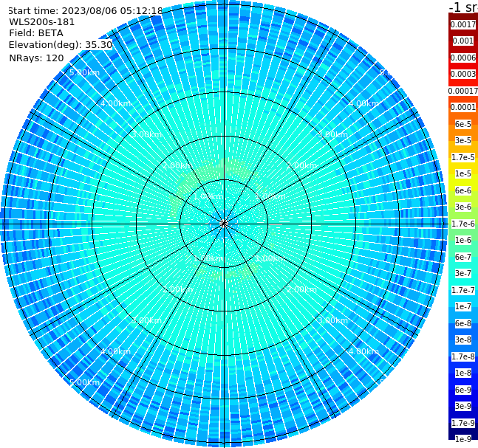478x448 pixels.
Task: Click the 1.7e-5 colorbar value
Action: (x=463, y=157)
